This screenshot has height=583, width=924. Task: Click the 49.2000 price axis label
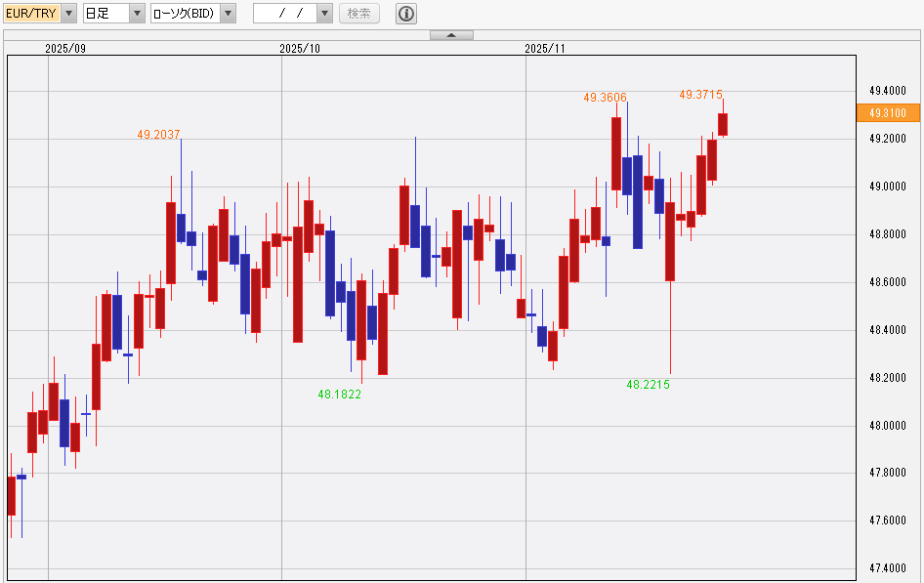pos(888,139)
